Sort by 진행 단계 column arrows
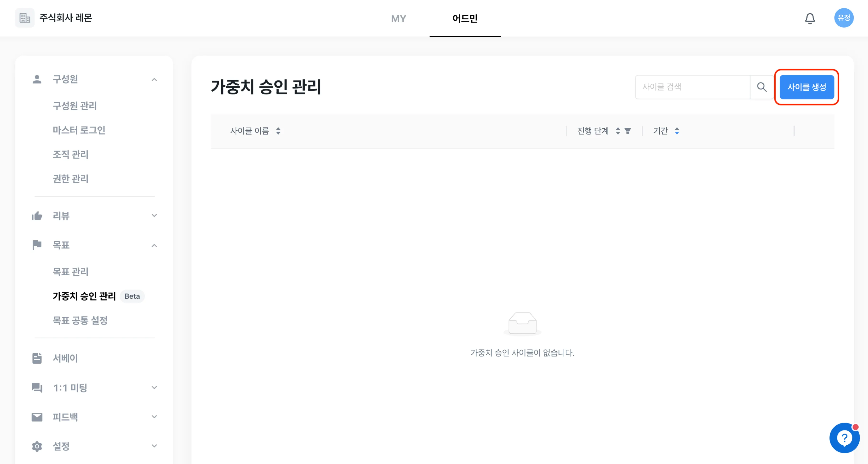 click(x=618, y=131)
